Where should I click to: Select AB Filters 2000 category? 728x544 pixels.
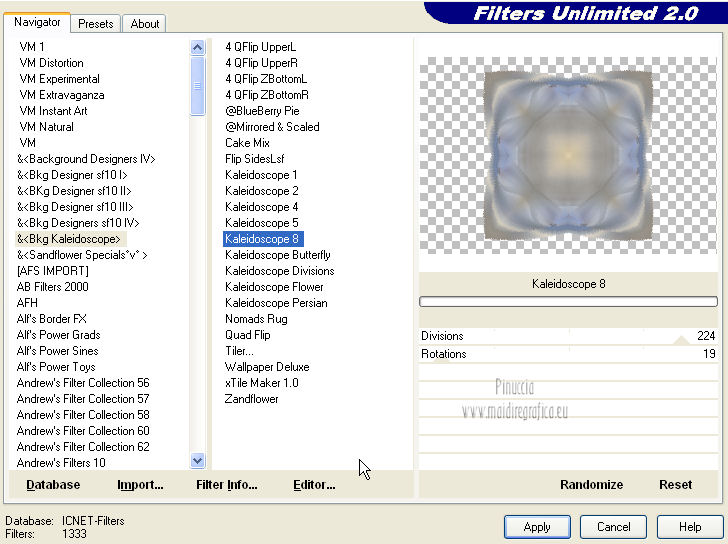pyautogui.click(x=52, y=287)
